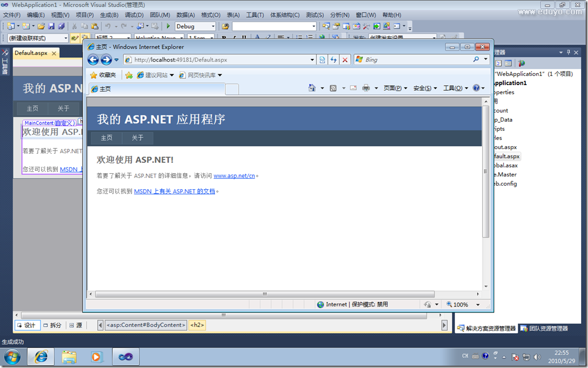
Task: Click the IE back navigation button
Action: (x=93, y=60)
